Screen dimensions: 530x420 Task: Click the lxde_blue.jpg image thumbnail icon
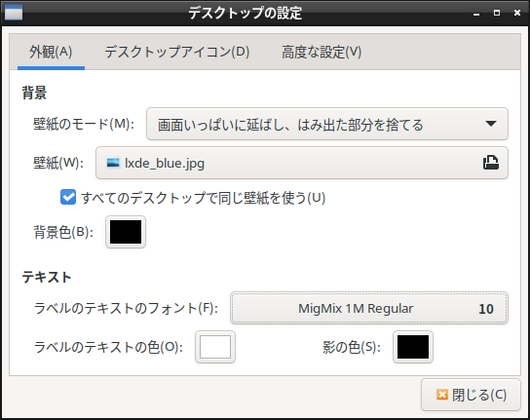tap(113, 163)
